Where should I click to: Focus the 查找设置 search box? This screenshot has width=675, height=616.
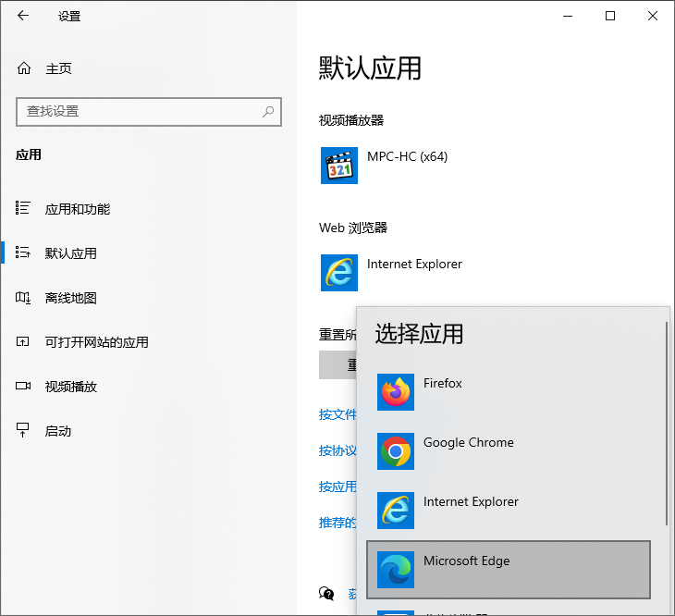point(149,112)
